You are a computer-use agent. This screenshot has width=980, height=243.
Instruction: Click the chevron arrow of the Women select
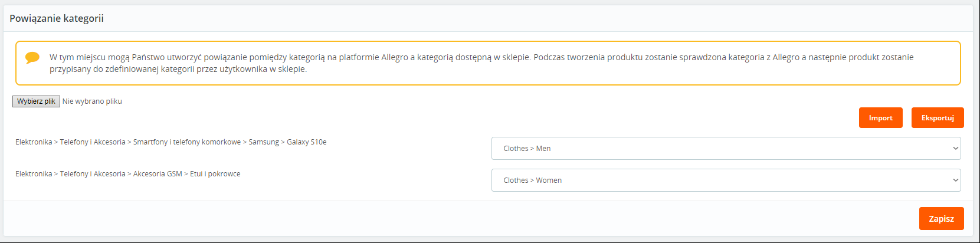tap(955, 180)
